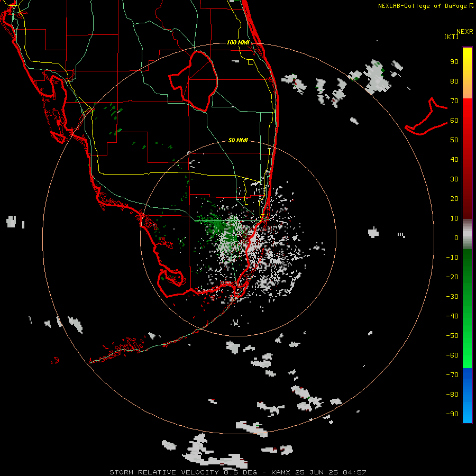Click the 100 NMI range ring label
This screenshot has width=476, height=476.
coord(238,42)
